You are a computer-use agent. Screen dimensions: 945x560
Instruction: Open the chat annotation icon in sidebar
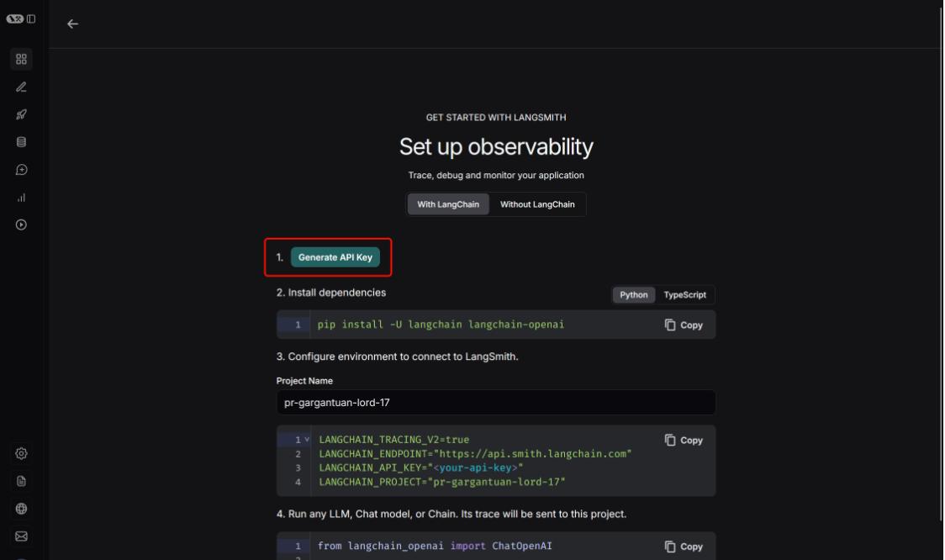(x=21, y=170)
